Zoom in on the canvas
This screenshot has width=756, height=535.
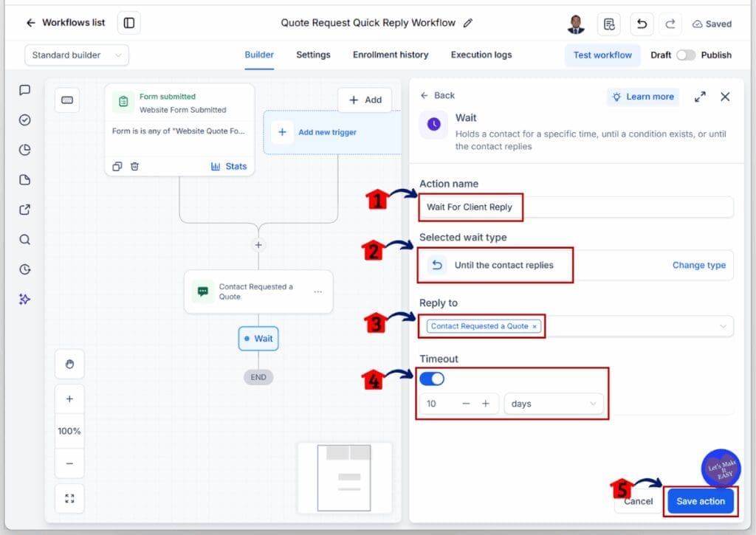coord(69,399)
